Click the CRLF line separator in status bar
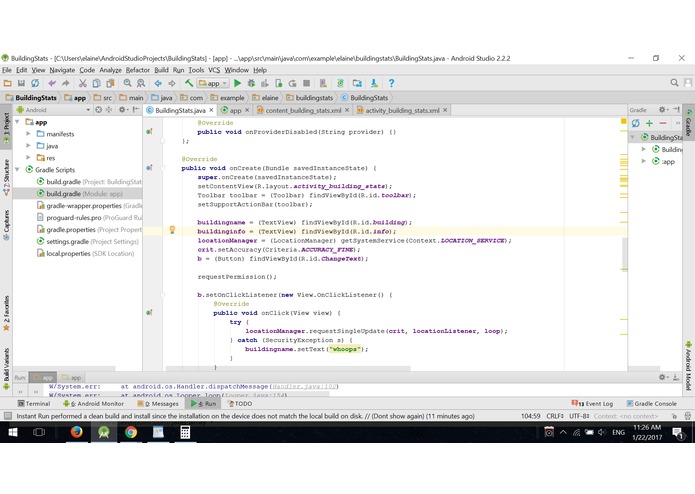695x494 pixels. (x=555, y=416)
